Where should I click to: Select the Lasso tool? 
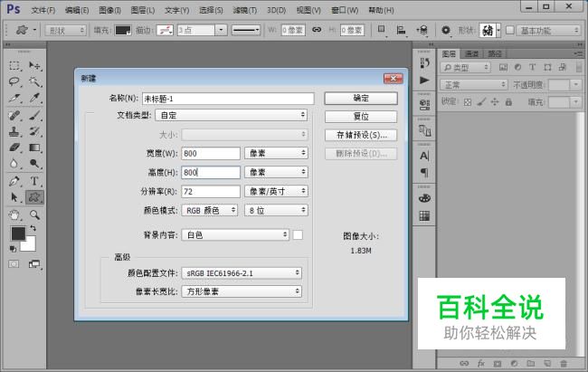point(14,81)
